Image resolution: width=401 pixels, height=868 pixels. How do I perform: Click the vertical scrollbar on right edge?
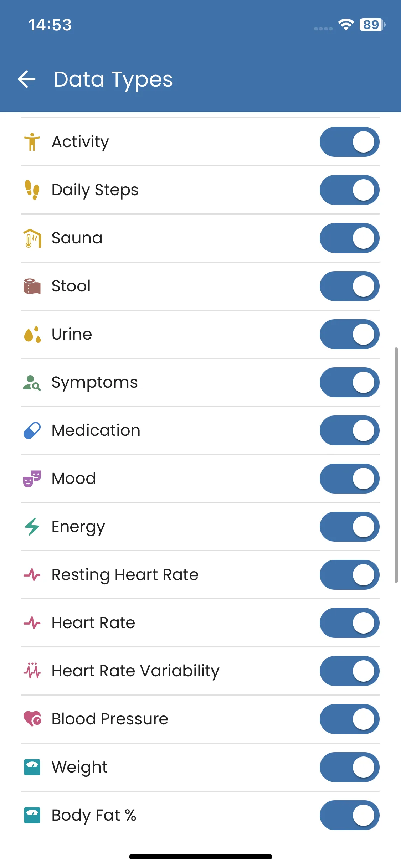[396, 465]
